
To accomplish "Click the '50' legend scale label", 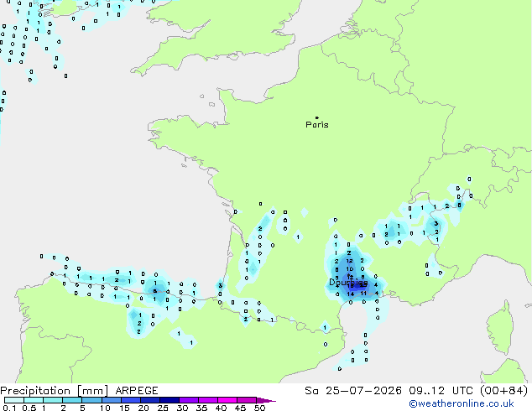I will 259,408.
